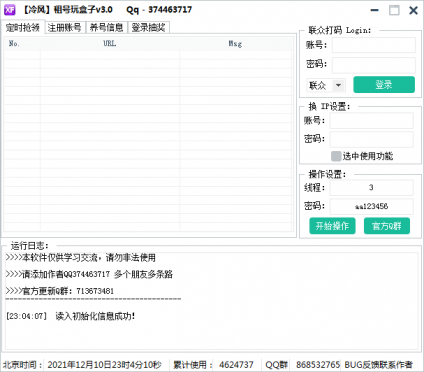Switch to the 定时抢领 tab
Image resolution: width=424 pixels, height=372 pixels.
pos(23,27)
